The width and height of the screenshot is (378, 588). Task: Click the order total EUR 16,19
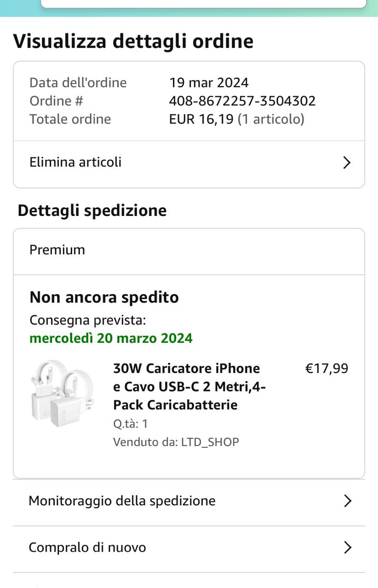(201, 119)
